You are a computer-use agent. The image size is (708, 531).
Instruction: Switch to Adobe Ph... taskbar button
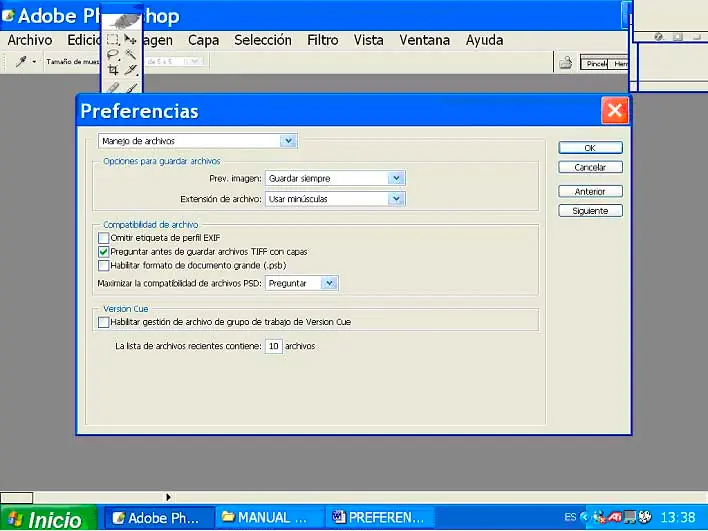[159, 517]
